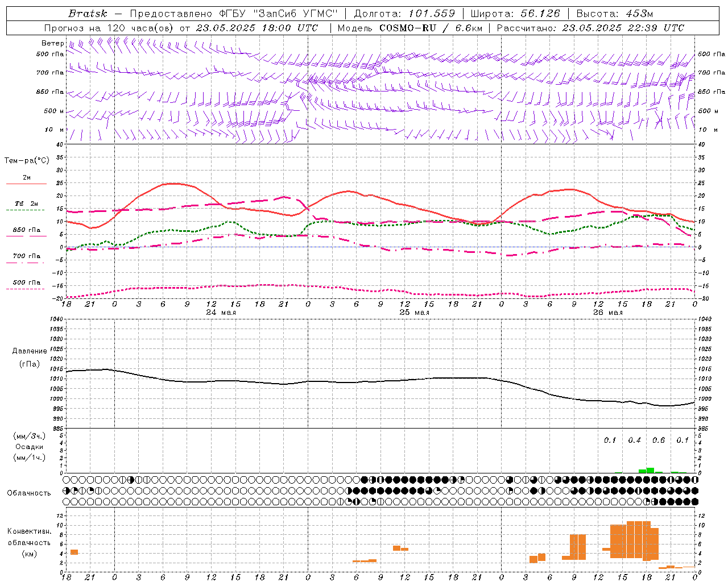The width and height of the screenshot is (728, 582).
Task: Click the 700 гПа temperature legend entry
Action: click(27, 256)
